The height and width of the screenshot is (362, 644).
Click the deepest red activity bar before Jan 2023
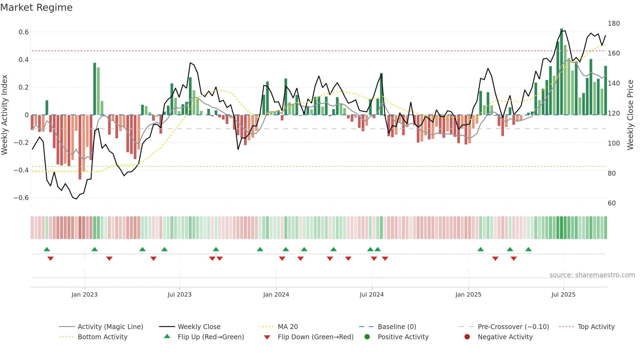[80, 147]
